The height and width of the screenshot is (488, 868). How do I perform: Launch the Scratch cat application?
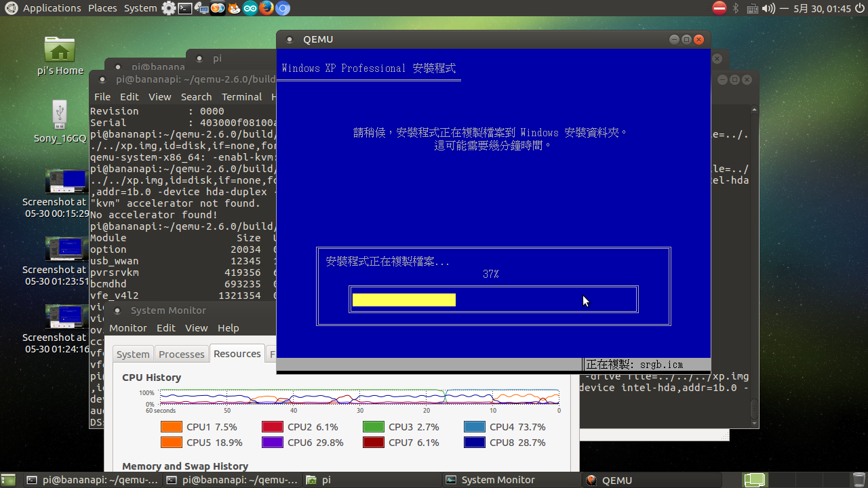tap(233, 8)
